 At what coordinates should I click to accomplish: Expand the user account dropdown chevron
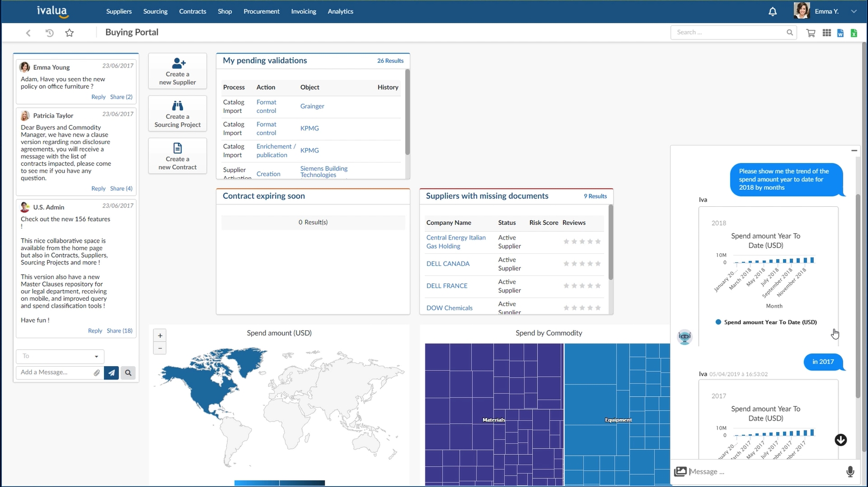854,12
